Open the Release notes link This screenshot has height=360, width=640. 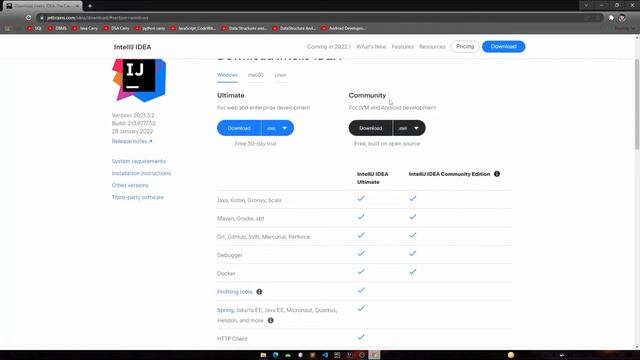click(132, 141)
